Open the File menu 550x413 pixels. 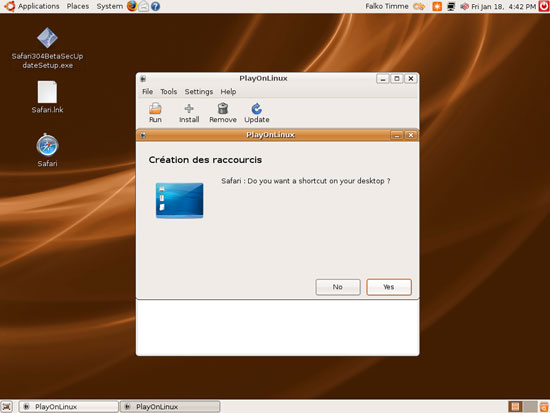pos(147,92)
